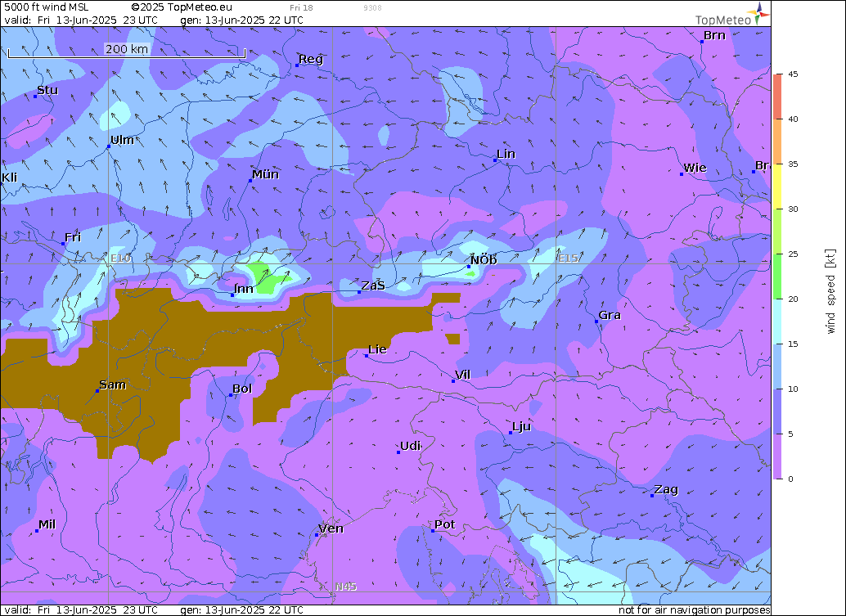The image size is (846, 616).
Task: Click the NÖb city label
Action: (484, 260)
